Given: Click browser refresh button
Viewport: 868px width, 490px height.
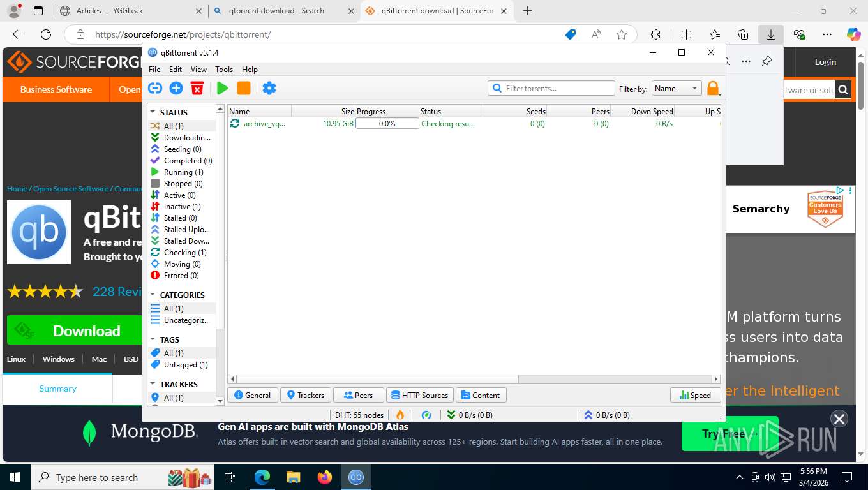Looking at the screenshot, I should point(45,34).
